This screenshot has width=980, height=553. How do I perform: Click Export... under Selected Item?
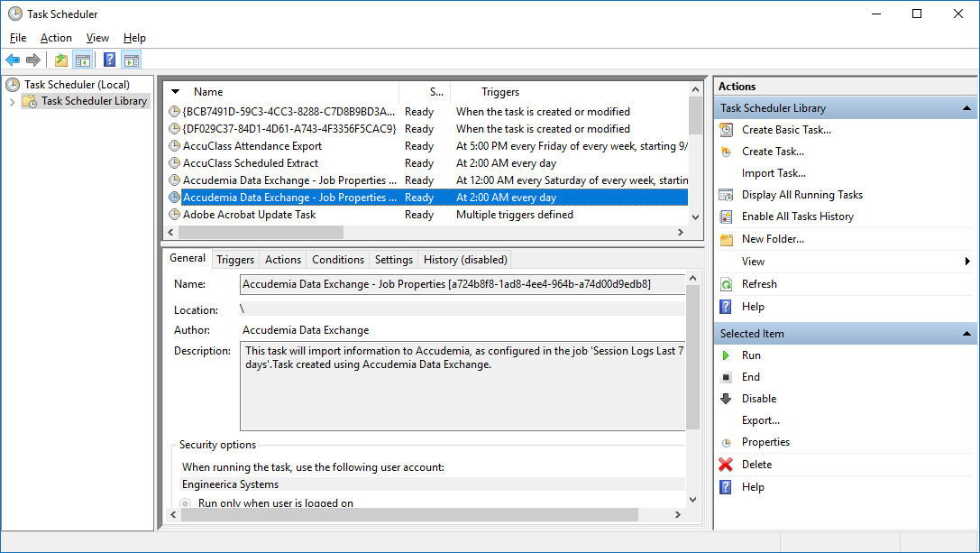click(761, 420)
